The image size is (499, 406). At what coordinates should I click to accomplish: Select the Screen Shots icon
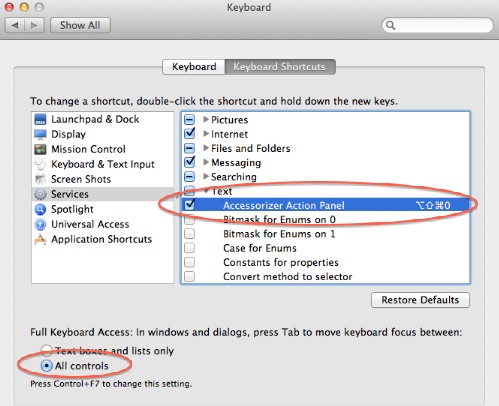point(40,179)
